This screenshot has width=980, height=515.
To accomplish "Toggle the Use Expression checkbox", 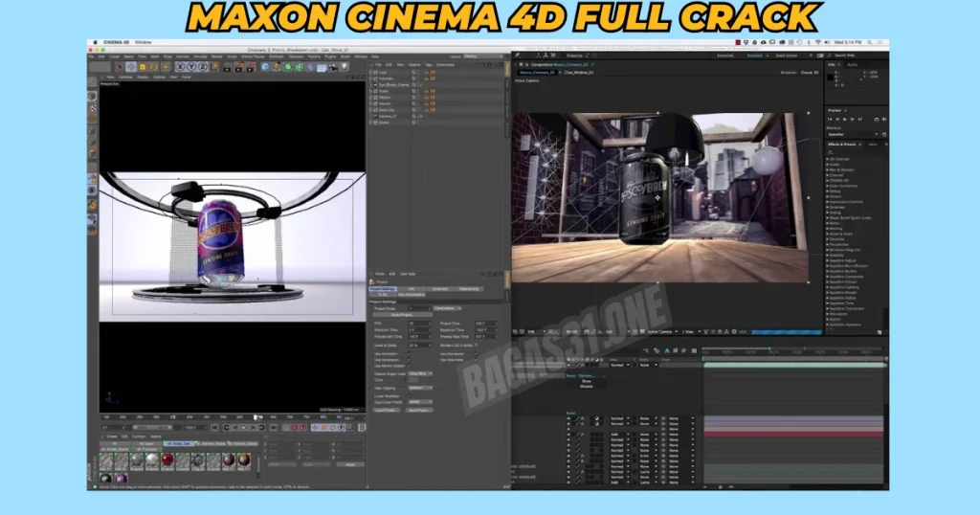I will pyautogui.click(x=477, y=354).
